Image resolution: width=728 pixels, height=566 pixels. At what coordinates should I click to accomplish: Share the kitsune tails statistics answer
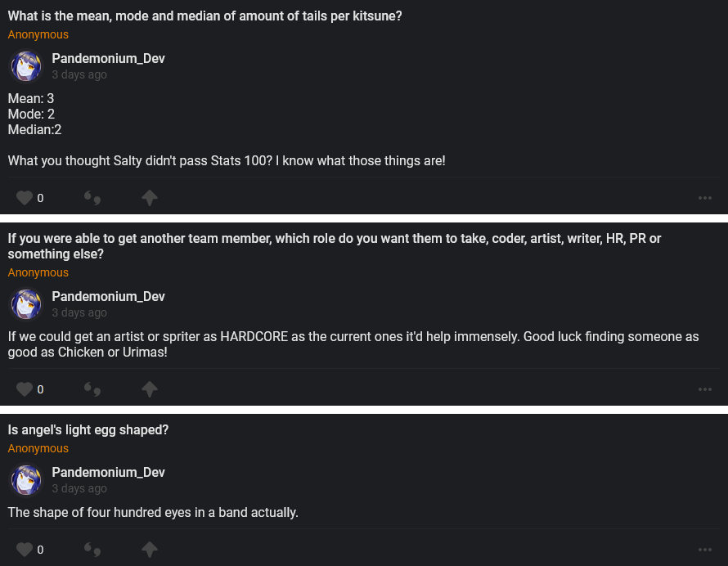pos(149,198)
